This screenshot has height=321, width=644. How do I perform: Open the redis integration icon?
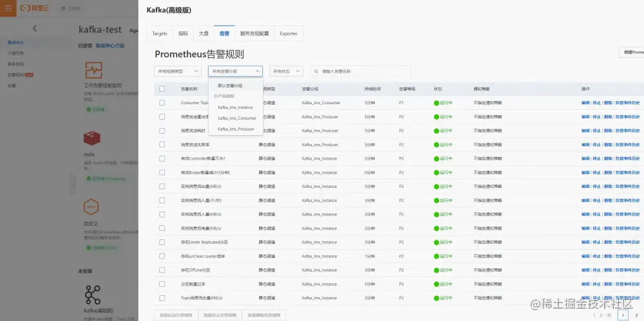coord(92,140)
